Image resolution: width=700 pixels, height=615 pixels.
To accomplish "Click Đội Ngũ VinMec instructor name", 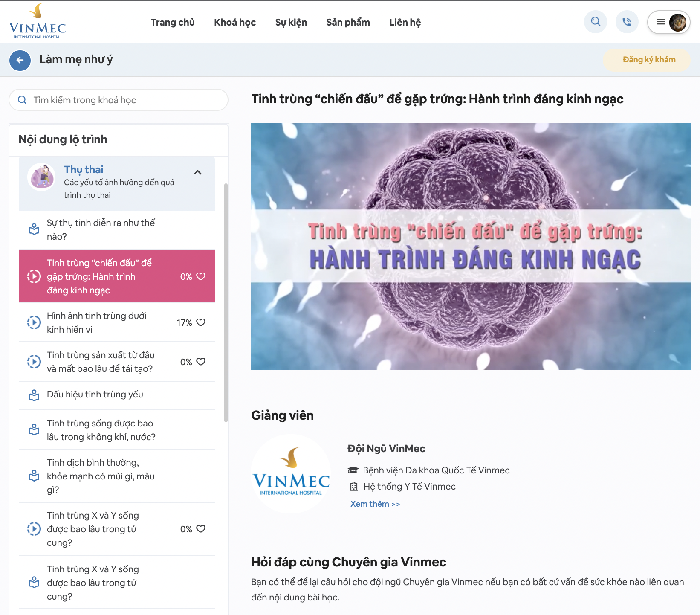I will click(x=386, y=449).
